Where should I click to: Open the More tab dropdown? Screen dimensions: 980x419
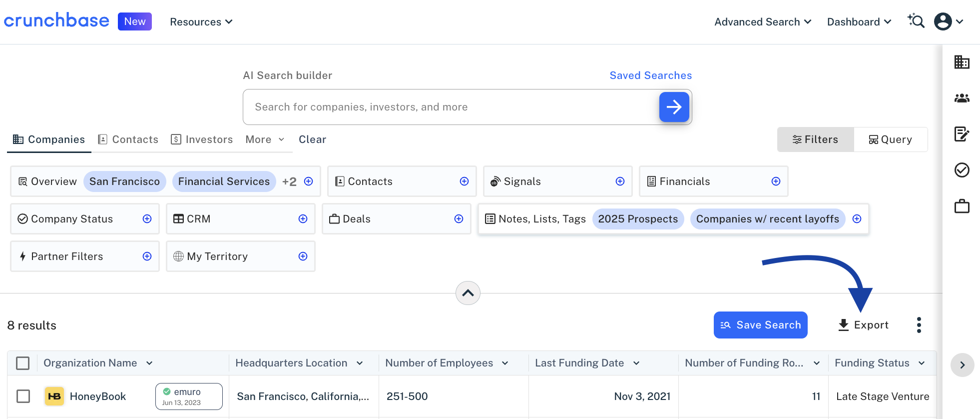click(x=265, y=139)
